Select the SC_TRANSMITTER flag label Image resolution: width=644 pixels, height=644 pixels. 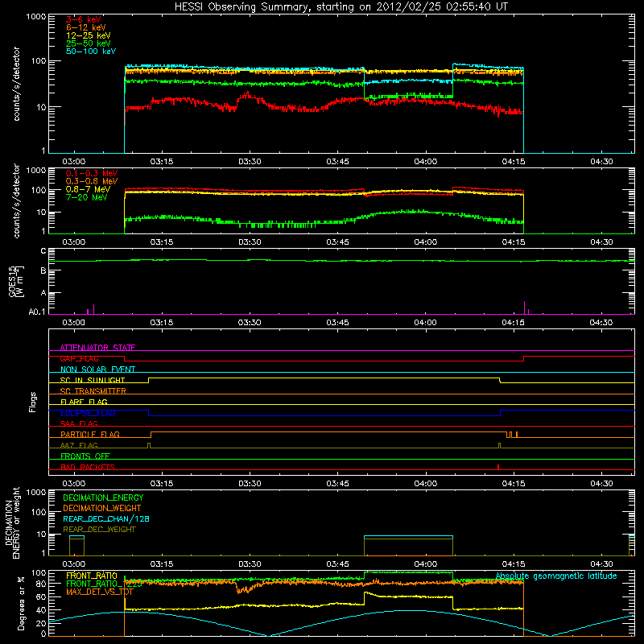[x=93, y=391]
